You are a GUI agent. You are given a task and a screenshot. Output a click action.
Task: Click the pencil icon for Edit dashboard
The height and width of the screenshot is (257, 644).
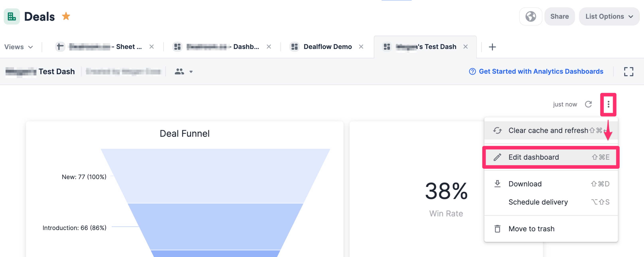[498, 157]
